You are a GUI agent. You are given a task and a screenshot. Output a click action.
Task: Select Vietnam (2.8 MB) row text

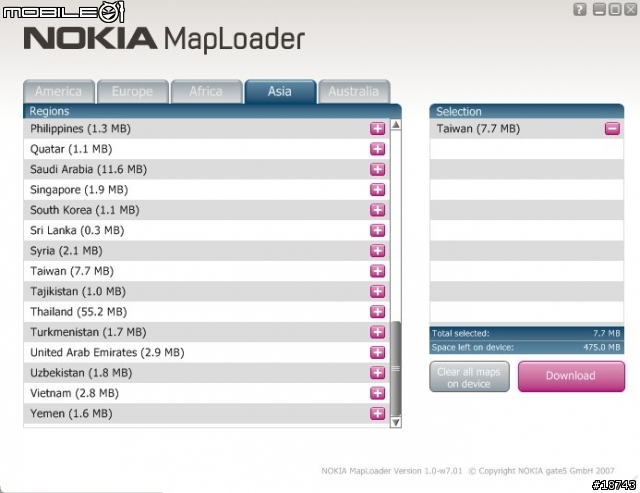click(x=75, y=393)
